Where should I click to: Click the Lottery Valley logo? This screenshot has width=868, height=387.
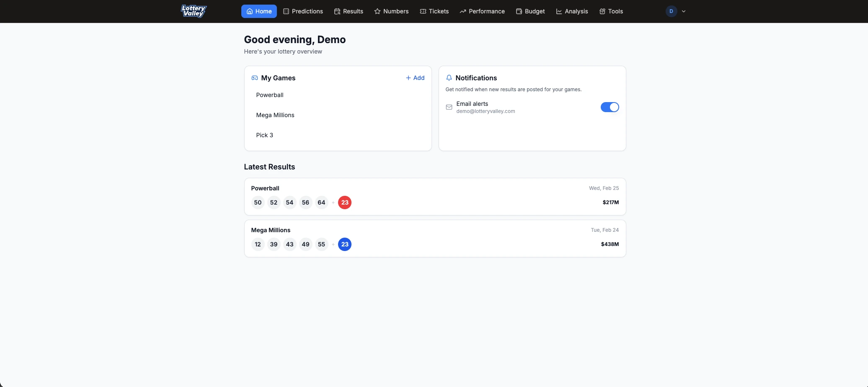pos(193,11)
